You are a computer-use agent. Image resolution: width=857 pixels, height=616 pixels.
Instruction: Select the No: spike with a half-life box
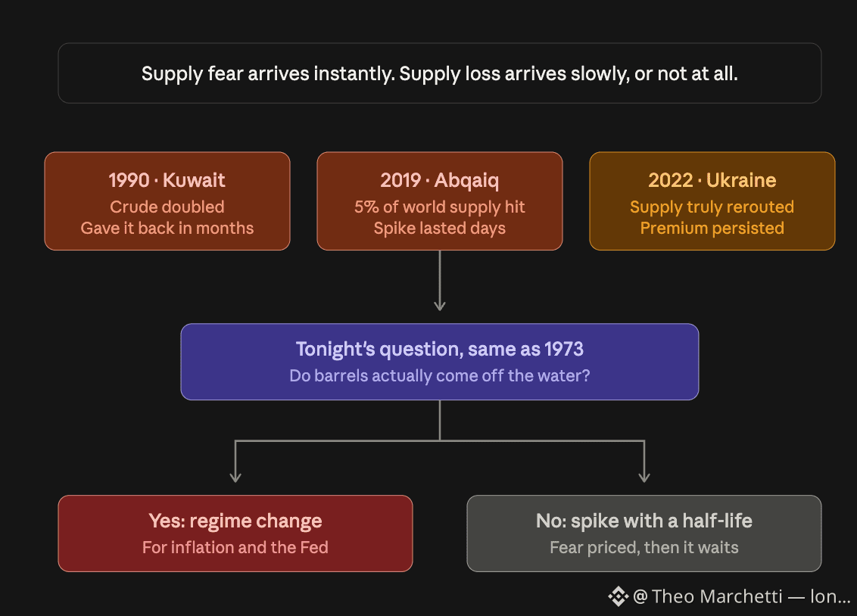click(x=644, y=534)
